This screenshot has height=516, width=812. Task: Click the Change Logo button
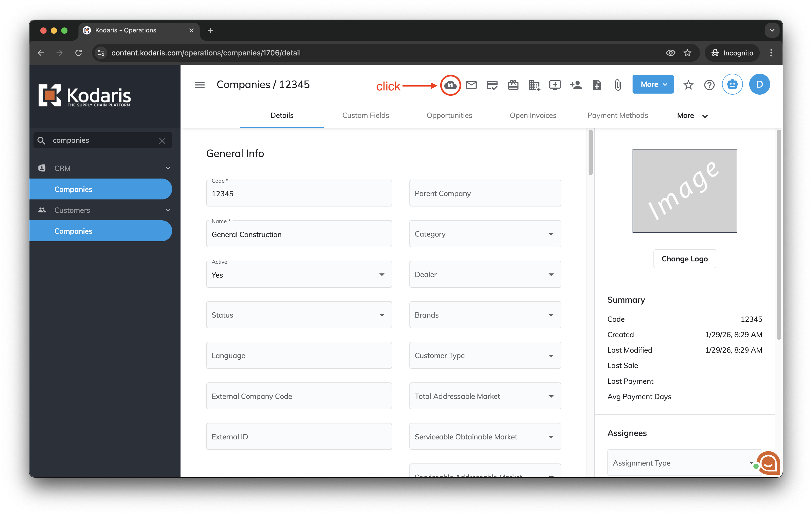pos(684,259)
